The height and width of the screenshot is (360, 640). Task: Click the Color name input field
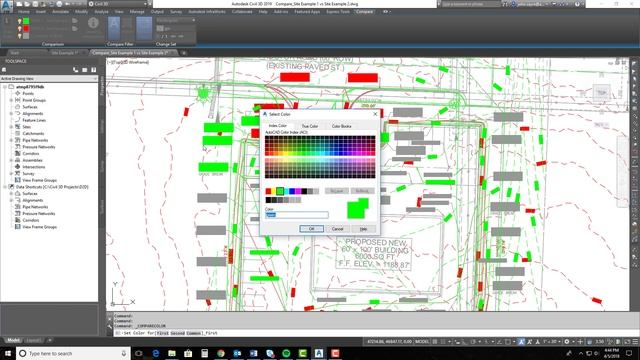point(297,215)
